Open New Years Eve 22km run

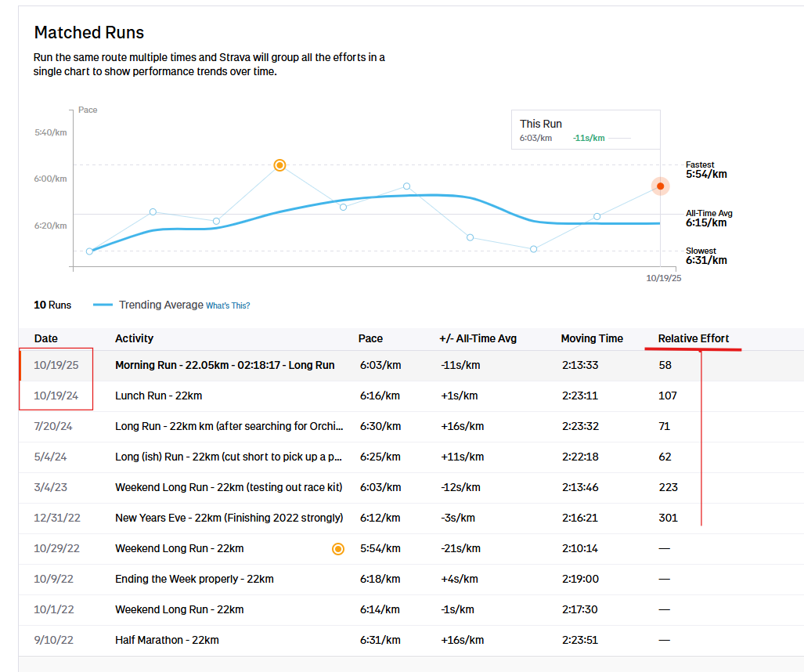coord(229,518)
